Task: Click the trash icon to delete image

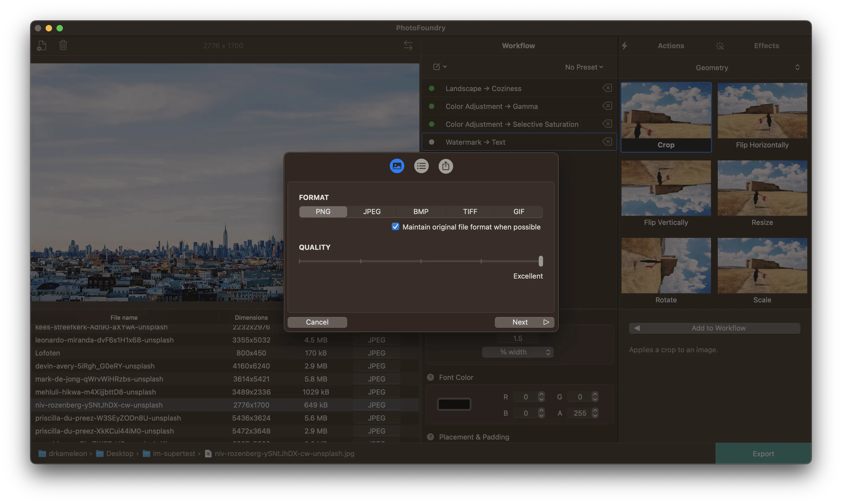Action: pyautogui.click(x=63, y=45)
